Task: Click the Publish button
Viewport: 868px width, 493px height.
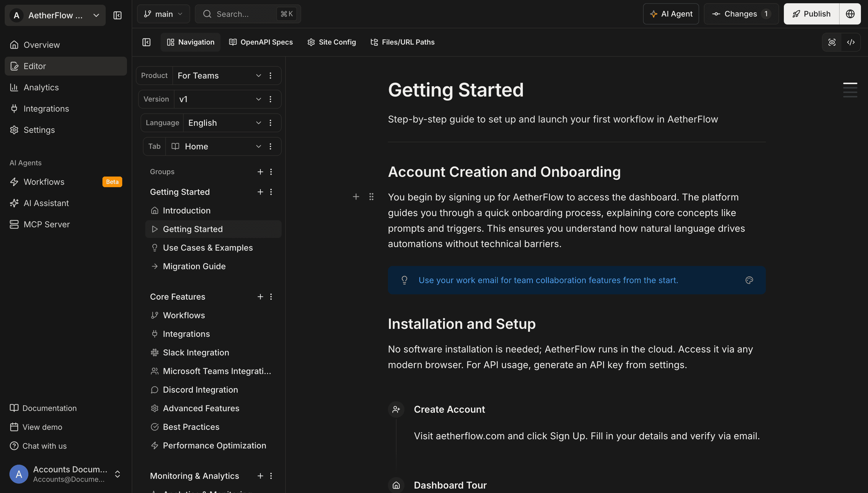Action: [812, 14]
